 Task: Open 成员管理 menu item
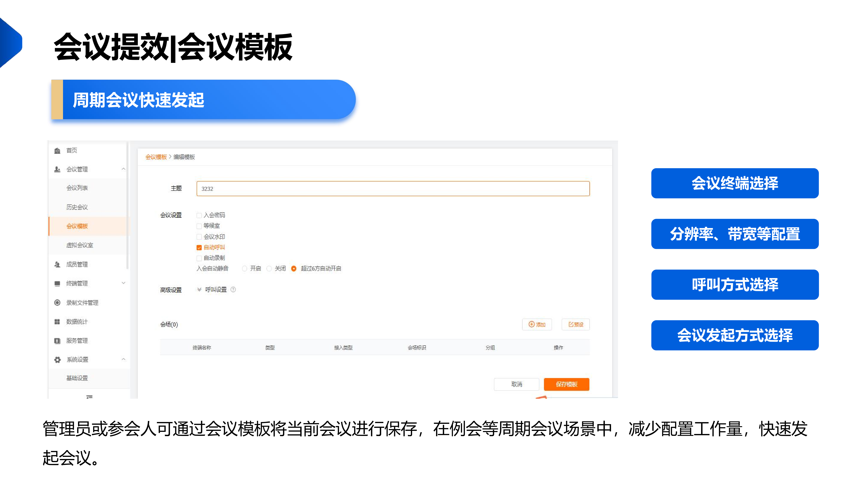pos(77,264)
